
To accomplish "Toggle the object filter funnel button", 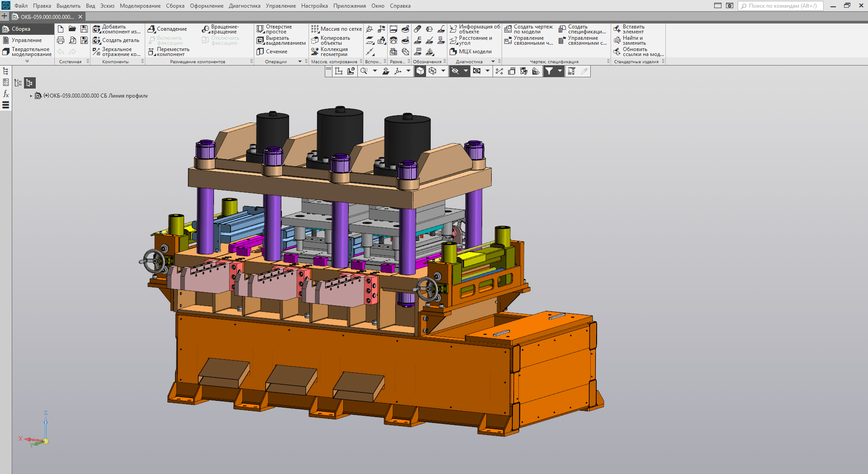I will [x=549, y=71].
